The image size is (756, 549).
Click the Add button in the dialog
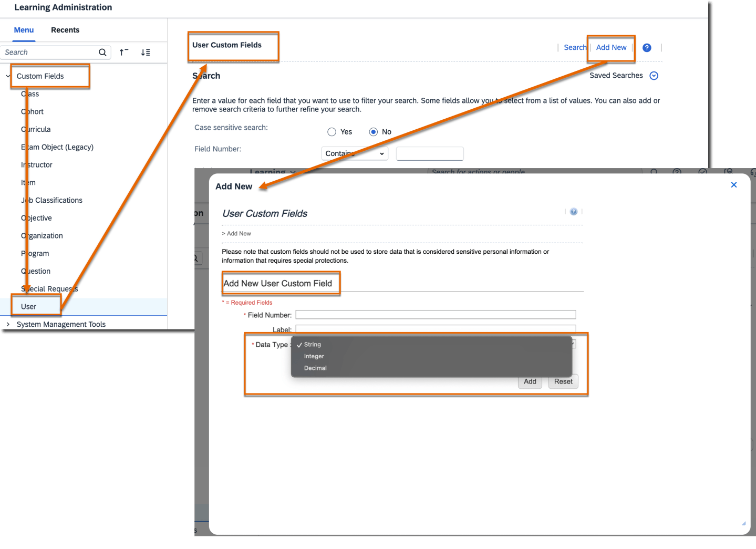(530, 381)
